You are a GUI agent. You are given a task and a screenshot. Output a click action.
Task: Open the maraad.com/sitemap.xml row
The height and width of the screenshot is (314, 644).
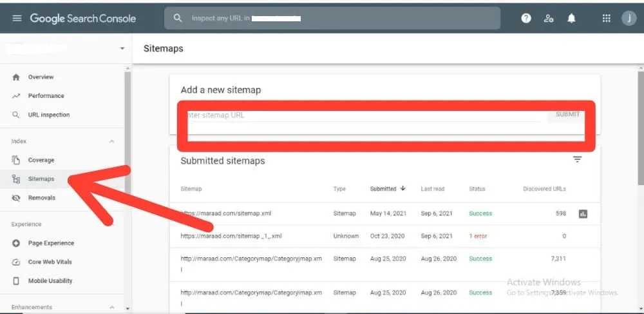tap(385, 213)
